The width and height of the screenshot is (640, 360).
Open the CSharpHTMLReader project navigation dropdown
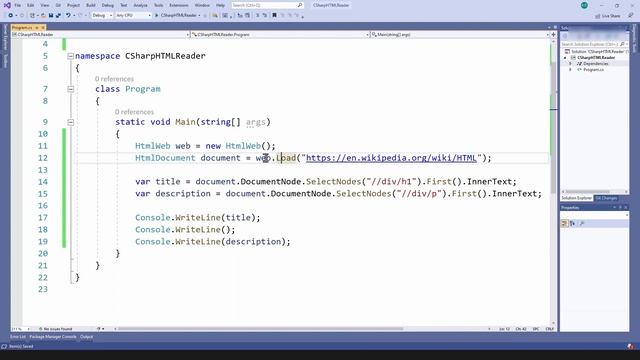coord(100,35)
